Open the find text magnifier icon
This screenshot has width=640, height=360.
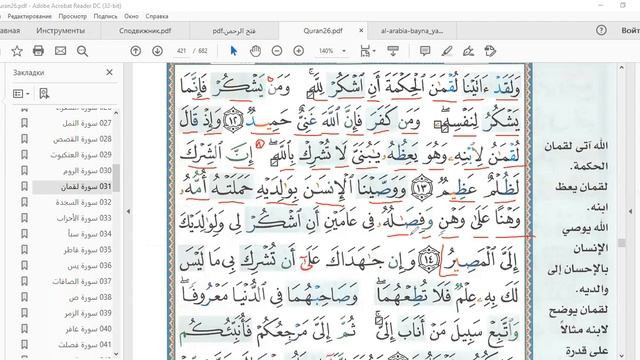(x=82, y=51)
